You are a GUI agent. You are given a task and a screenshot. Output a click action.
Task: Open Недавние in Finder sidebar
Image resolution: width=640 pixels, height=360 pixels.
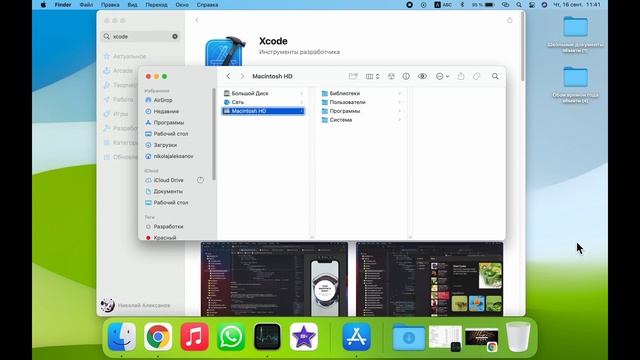point(166,111)
